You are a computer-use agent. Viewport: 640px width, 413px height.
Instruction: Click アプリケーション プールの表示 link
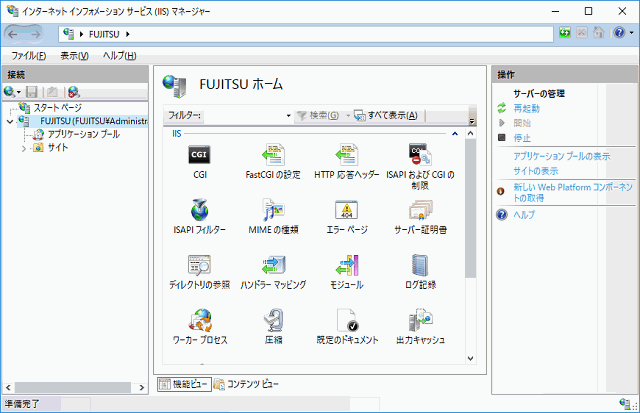point(562,156)
